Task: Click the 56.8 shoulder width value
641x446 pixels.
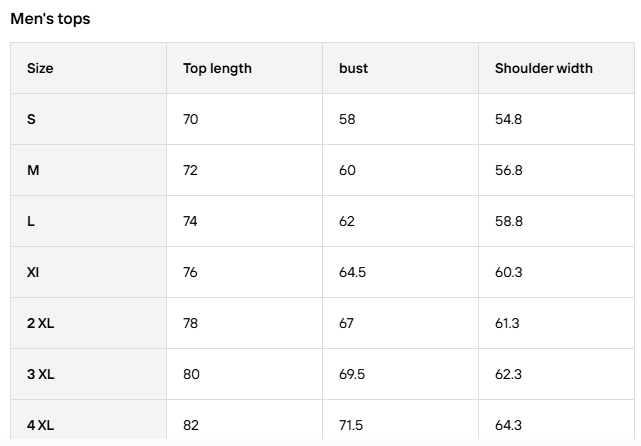Action: click(x=508, y=171)
